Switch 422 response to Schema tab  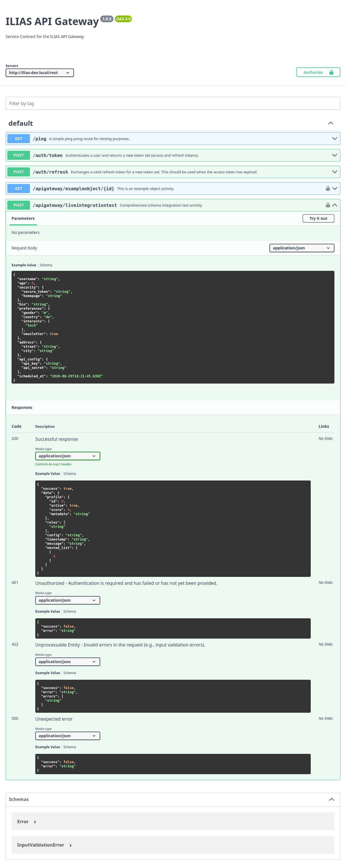pos(69,673)
